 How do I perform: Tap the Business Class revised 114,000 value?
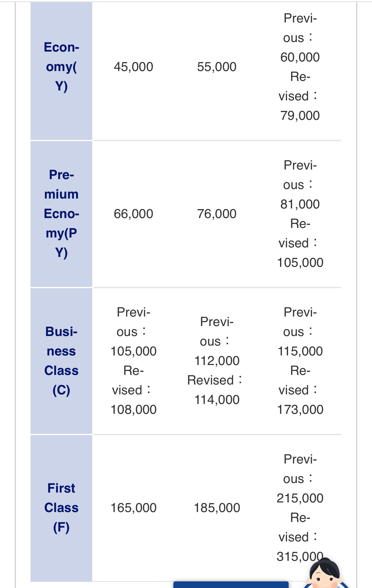point(217,400)
